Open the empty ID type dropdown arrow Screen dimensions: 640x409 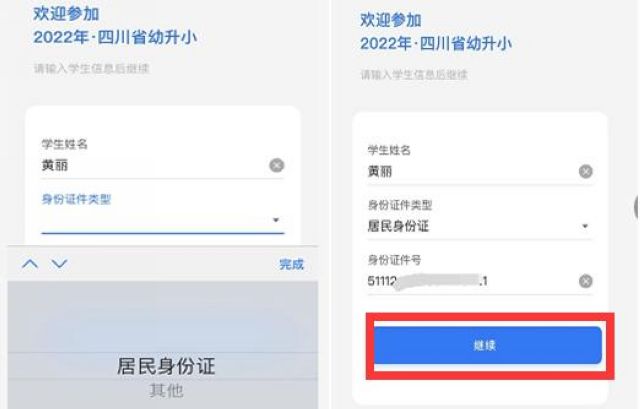[x=276, y=220]
